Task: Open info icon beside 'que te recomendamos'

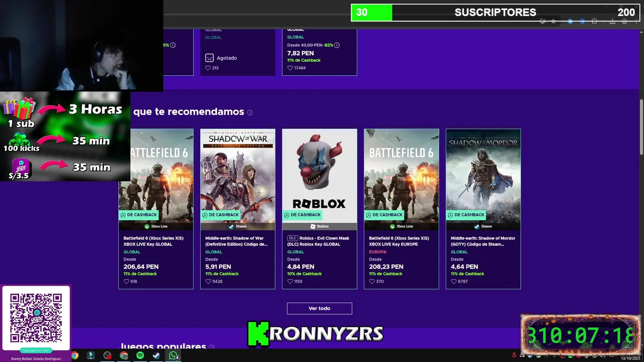Action: pyautogui.click(x=250, y=113)
